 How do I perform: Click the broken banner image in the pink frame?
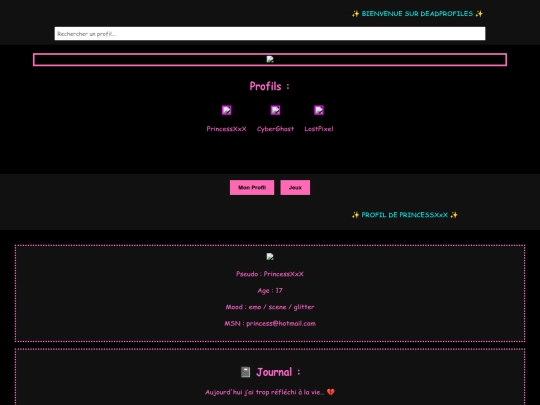pyautogui.click(x=270, y=59)
